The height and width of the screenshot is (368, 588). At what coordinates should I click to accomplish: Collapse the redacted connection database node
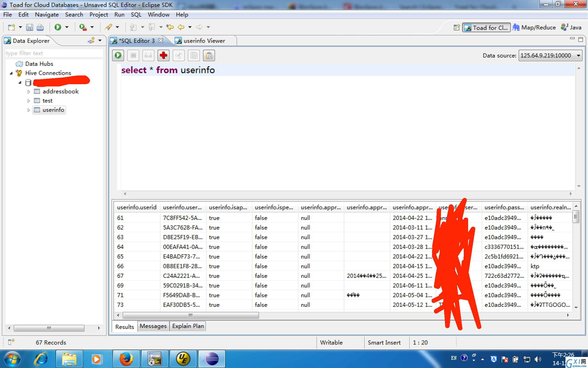20,83
